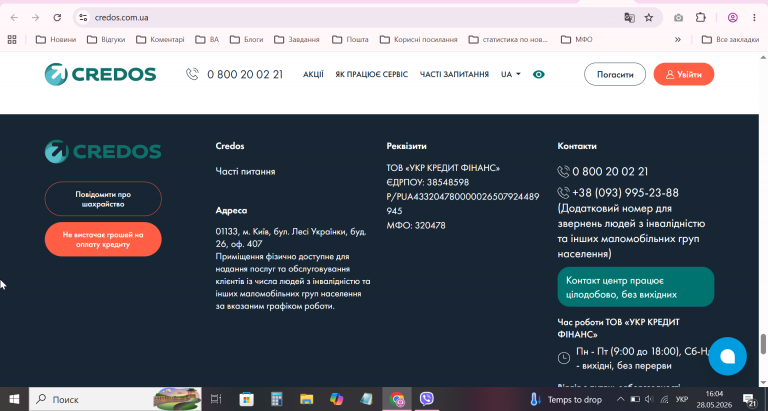The image size is (768, 411).
Task: Click the footer number 0 800 20 02 21
Action: click(x=610, y=171)
